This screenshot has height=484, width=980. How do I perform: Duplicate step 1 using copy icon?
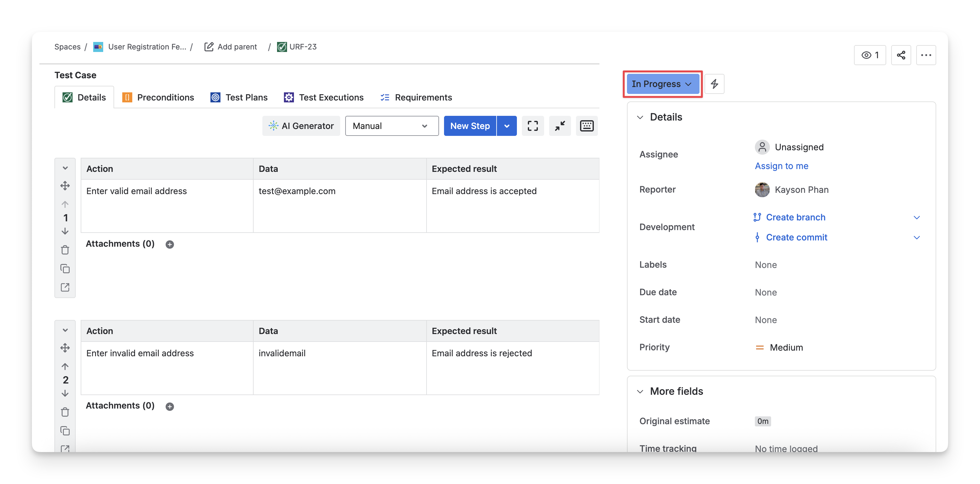click(65, 269)
